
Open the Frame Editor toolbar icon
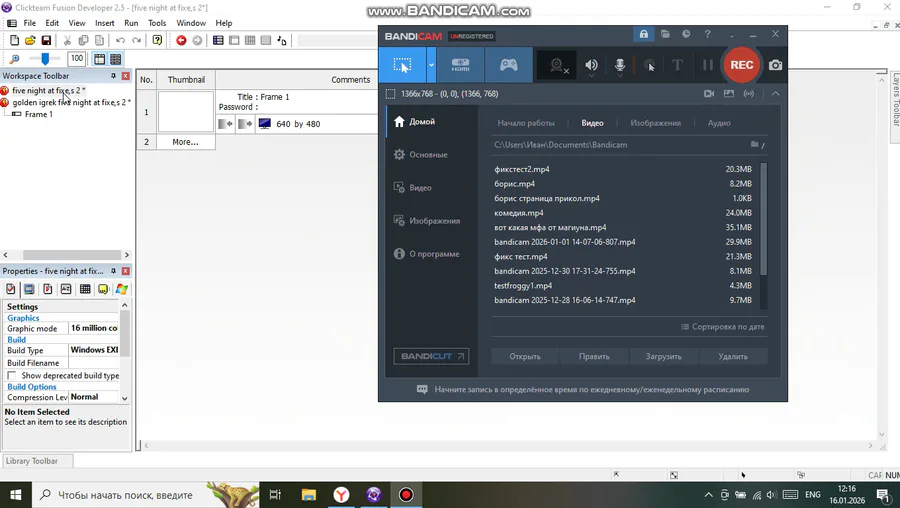coord(234,40)
